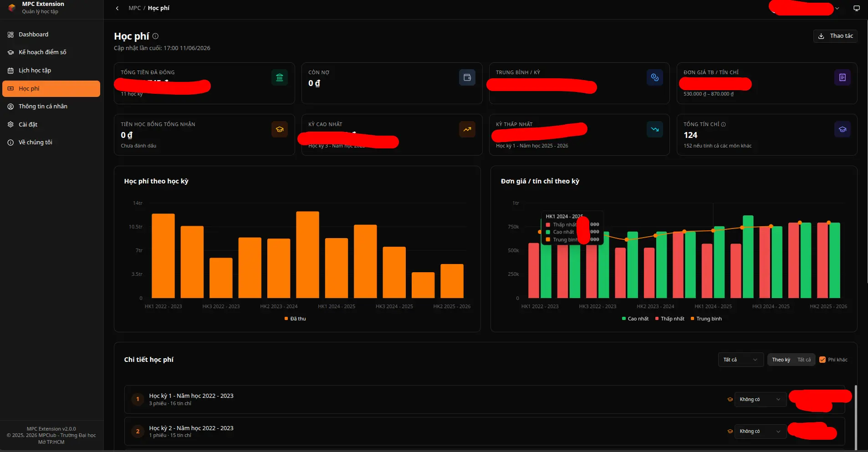Image resolution: width=868 pixels, height=452 pixels.
Task: Open the Không có dropdown for Học kỳ 2
Action: (760, 431)
